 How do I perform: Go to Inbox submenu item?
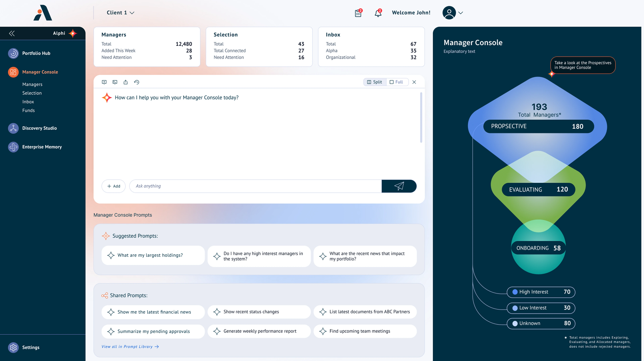coord(28,102)
